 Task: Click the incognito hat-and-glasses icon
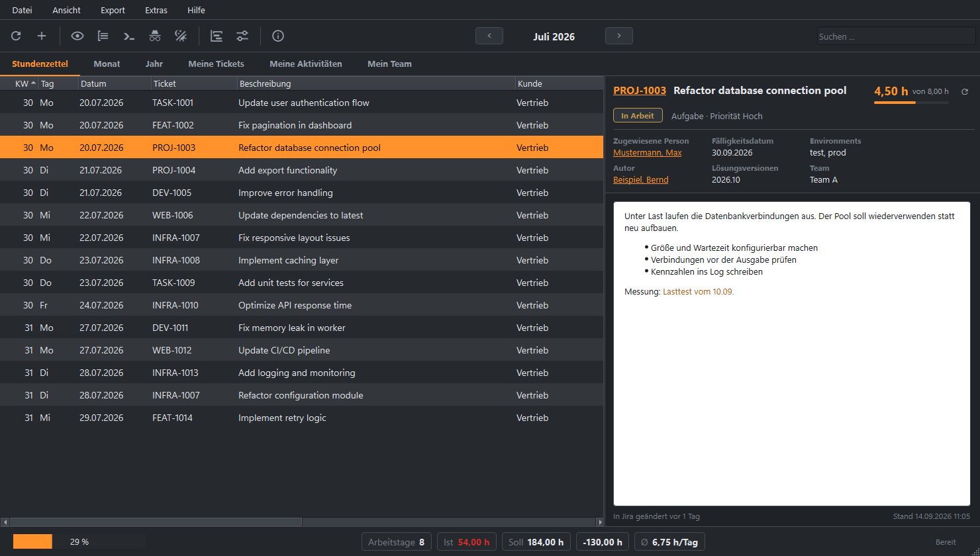pos(155,36)
